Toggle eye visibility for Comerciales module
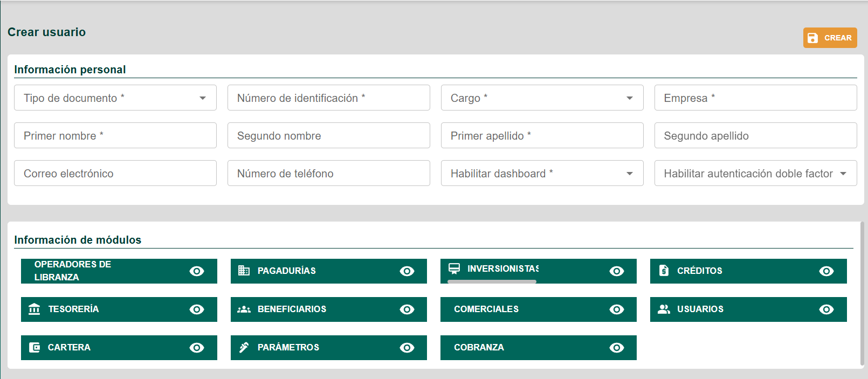The image size is (868, 379). pyautogui.click(x=616, y=309)
